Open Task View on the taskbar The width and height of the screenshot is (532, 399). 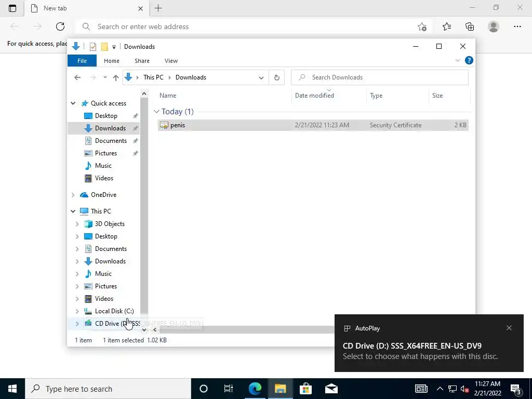coord(229,389)
